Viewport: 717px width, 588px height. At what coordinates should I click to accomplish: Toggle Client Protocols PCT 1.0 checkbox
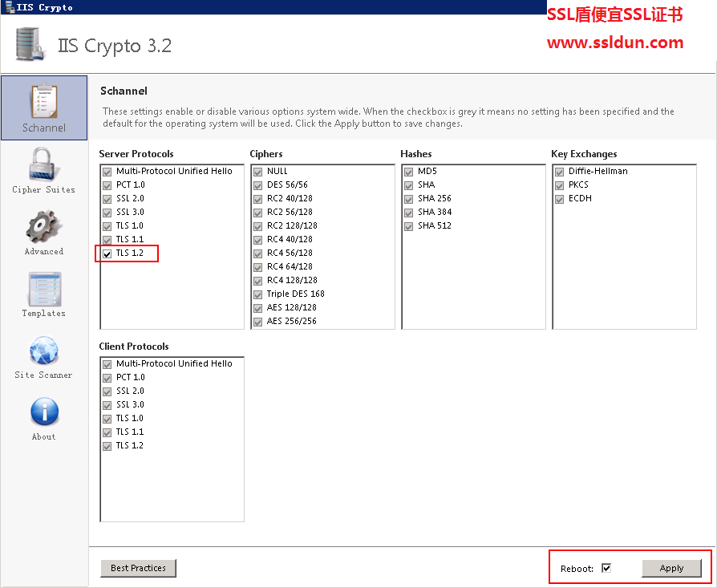107,378
